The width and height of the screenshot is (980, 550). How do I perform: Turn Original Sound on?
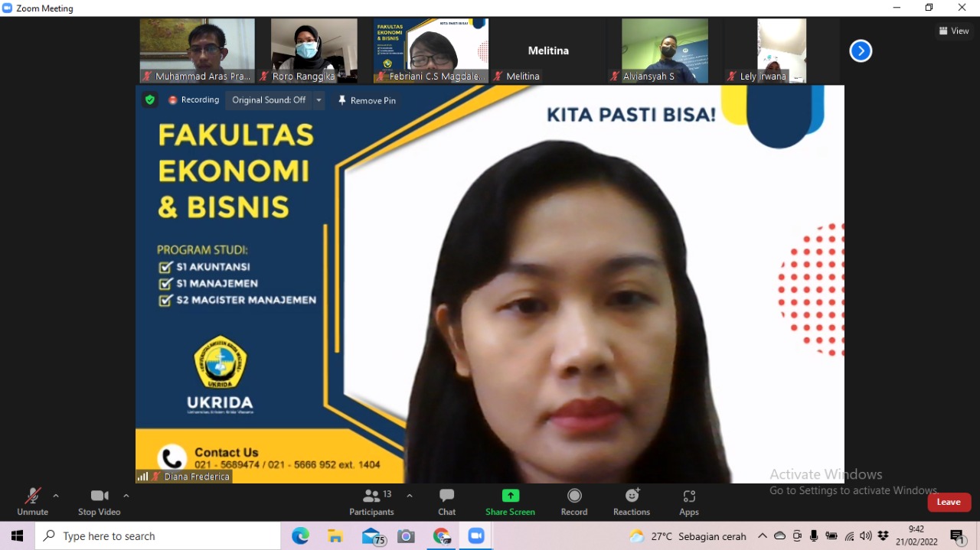269,100
